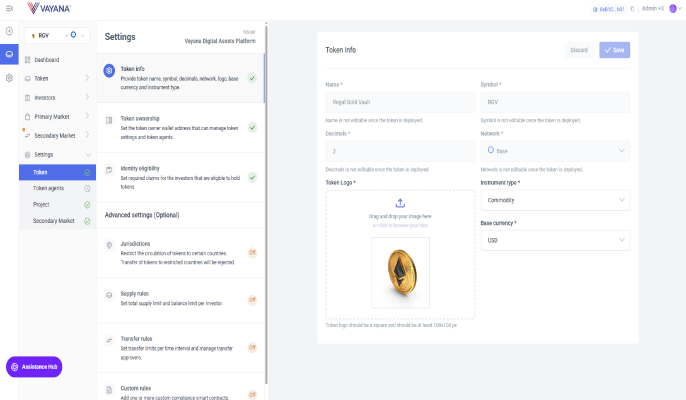The image size is (686, 400).
Task: Click the gold coin token logo thumbnail
Action: coord(400,272)
